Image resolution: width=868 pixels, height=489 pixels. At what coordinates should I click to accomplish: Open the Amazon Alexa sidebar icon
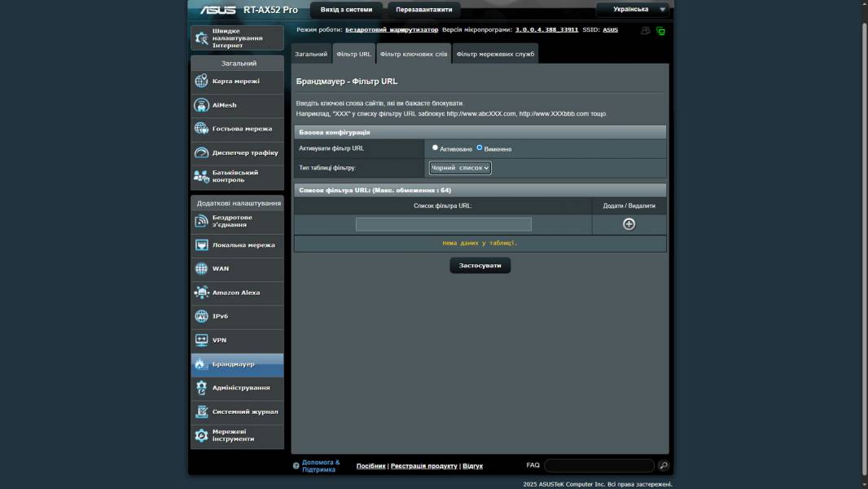[201, 293]
